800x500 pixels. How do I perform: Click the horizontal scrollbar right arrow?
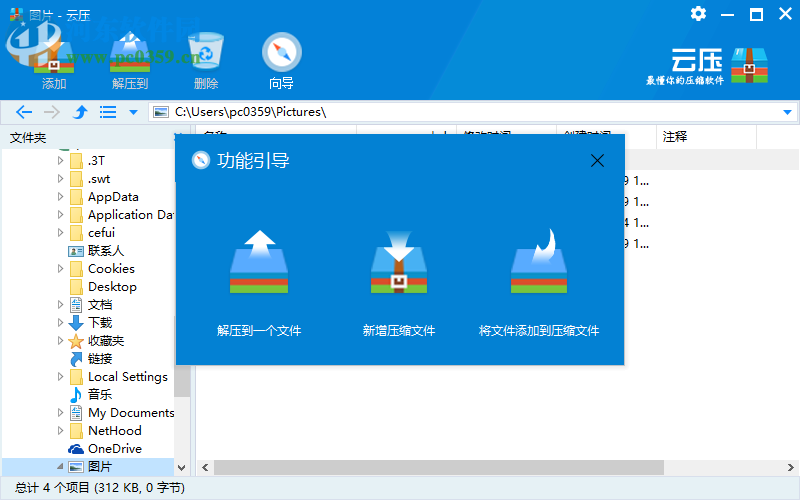[790, 467]
